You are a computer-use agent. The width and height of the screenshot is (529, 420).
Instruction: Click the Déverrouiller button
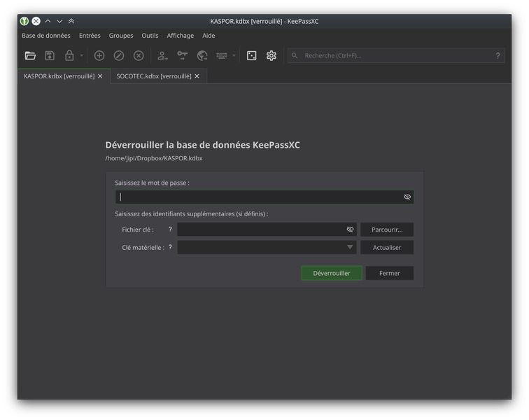click(331, 273)
